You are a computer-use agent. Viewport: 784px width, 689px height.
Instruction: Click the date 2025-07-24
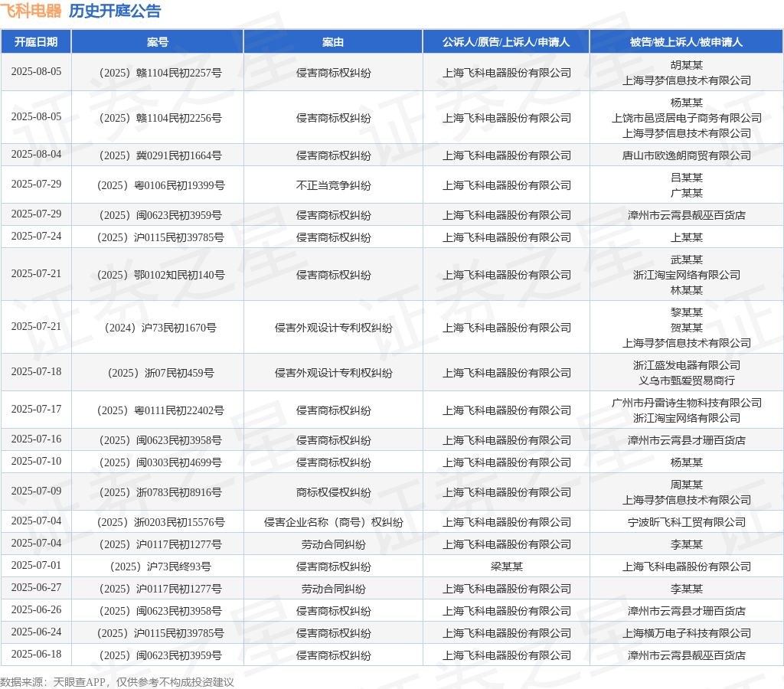[36, 236]
